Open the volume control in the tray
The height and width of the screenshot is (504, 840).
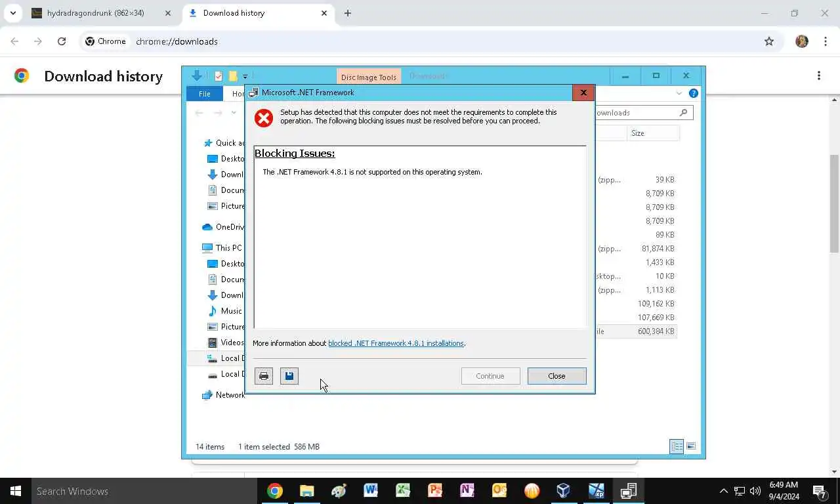(755, 491)
